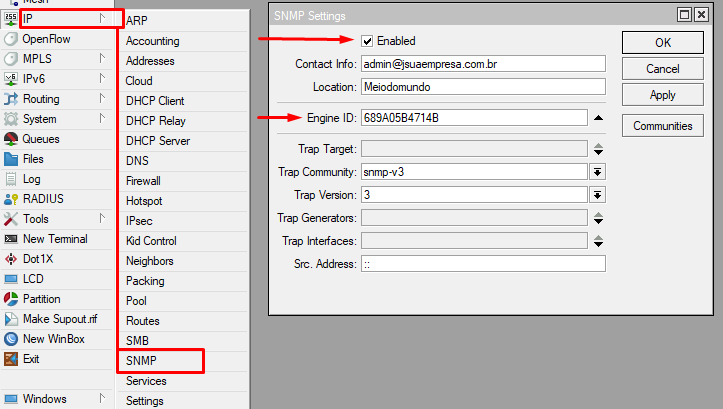Click the IPv6 sidebar icon
Screen dimensions: 723x409
tap(11, 79)
